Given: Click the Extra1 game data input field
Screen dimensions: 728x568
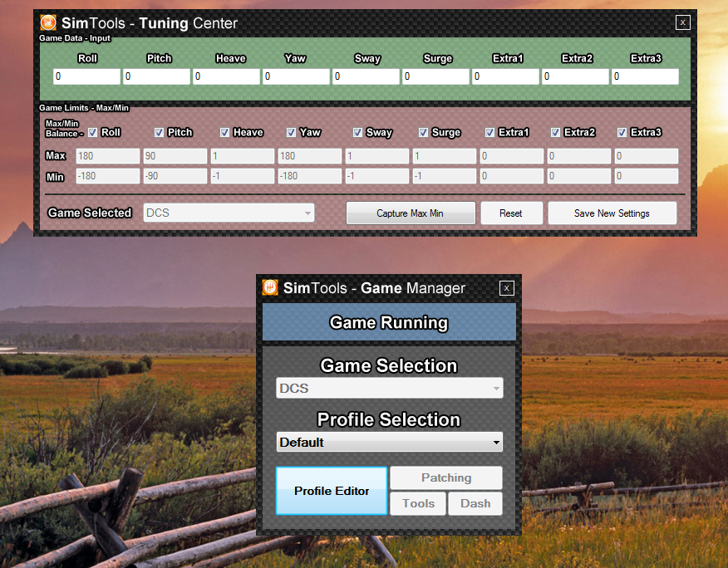Looking at the screenshot, I should [x=505, y=76].
